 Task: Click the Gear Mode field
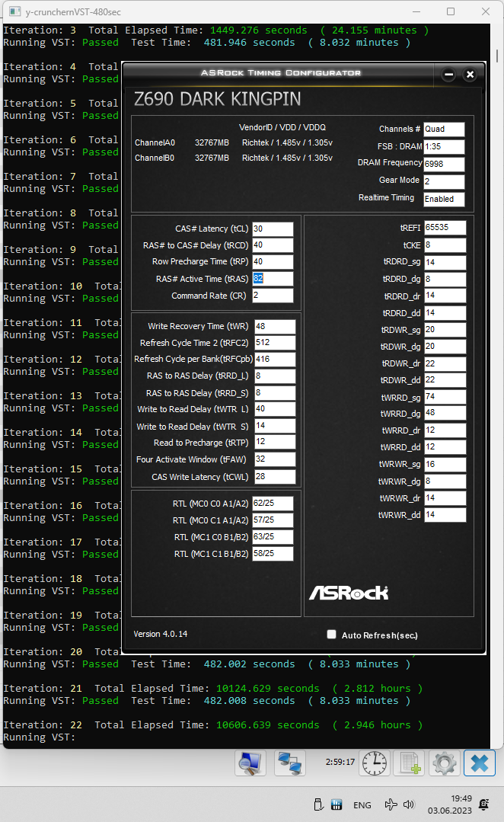pos(444,181)
